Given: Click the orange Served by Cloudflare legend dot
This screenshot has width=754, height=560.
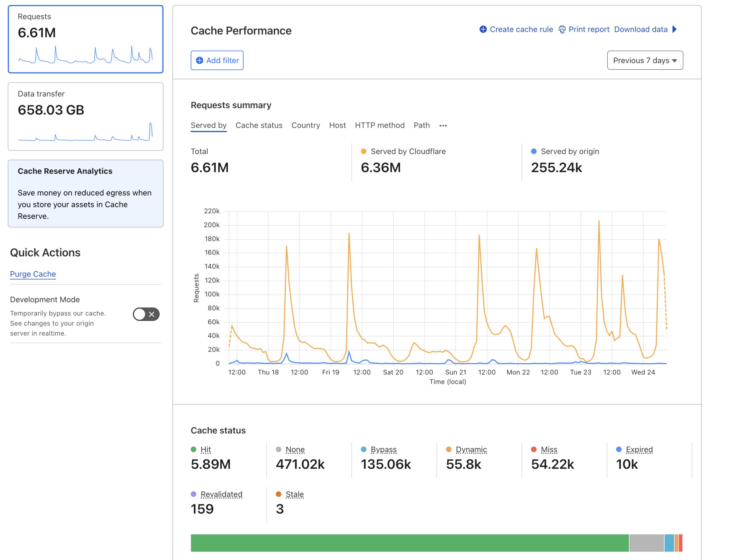Looking at the screenshot, I should [x=364, y=151].
